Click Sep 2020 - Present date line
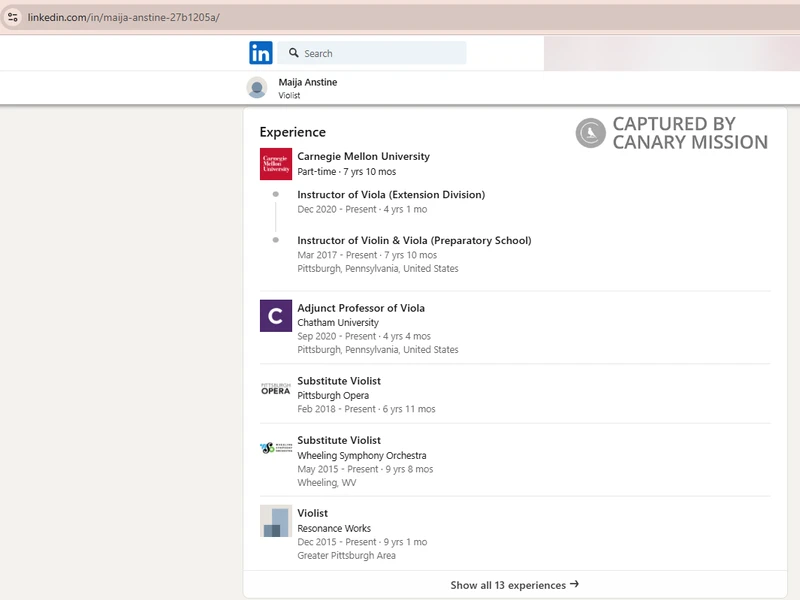Viewport: 800px width, 600px height. click(x=364, y=336)
